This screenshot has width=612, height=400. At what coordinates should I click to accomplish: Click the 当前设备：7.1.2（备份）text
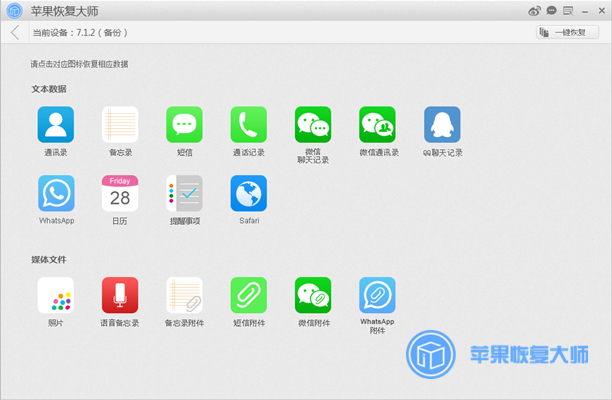pos(80,33)
